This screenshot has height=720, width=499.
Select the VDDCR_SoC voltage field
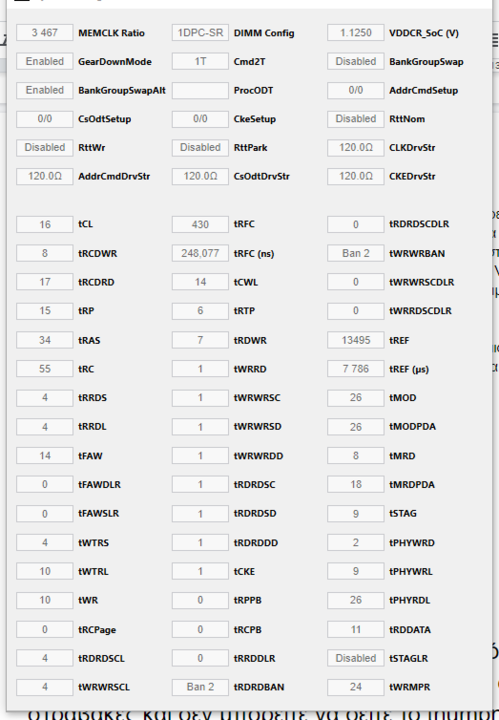(356, 33)
